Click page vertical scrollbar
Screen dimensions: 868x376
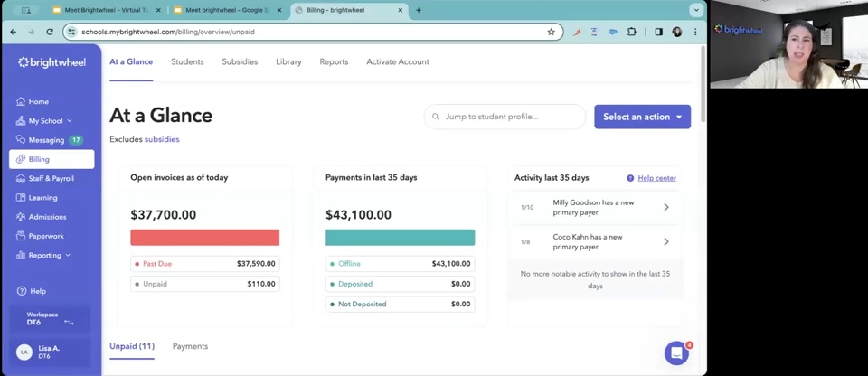coord(703,83)
